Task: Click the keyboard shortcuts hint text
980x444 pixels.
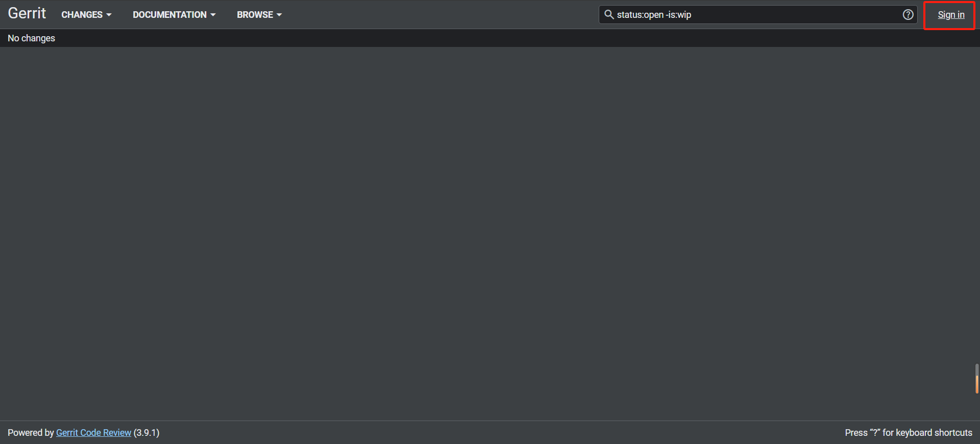Action: pyautogui.click(x=908, y=433)
